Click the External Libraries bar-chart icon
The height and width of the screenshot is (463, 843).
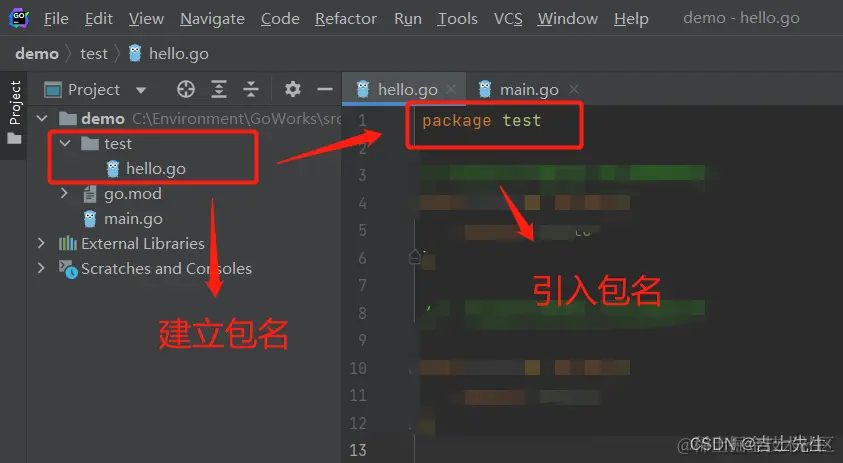(68, 244)
